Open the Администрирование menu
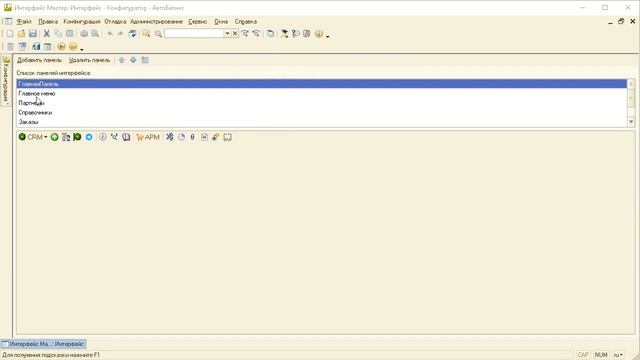Image resolution: width=640 pixels, height=360 pixels. tap(156, 21)
